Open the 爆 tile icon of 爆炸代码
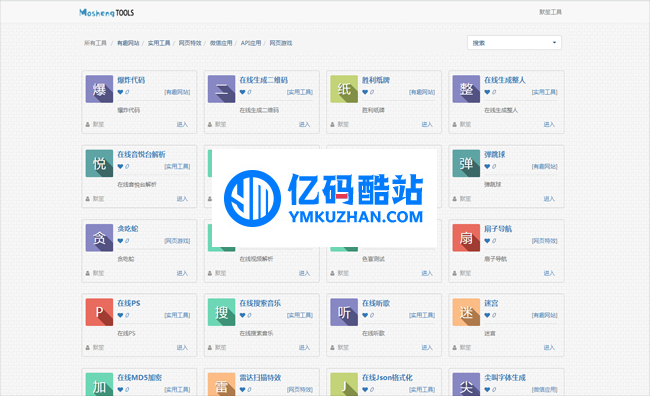Screen dimensions: 650x396 pos(99,89)
